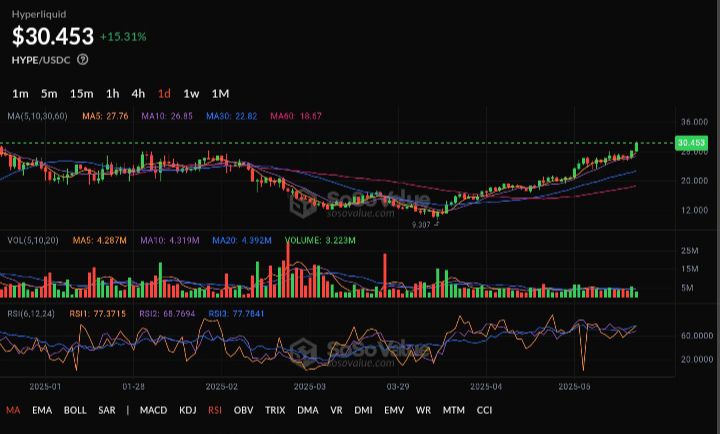Enable the EMA indicator
This screenshot has width=720, height=434.
(x=42, y=410)
